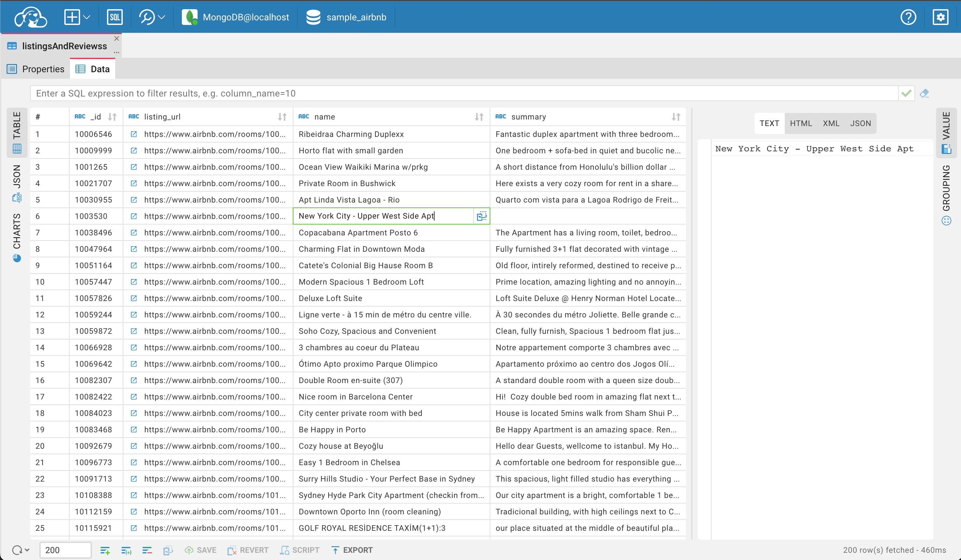The image size is (961, 560).
Task: Add a new row icon
Action: pos(105,550)
